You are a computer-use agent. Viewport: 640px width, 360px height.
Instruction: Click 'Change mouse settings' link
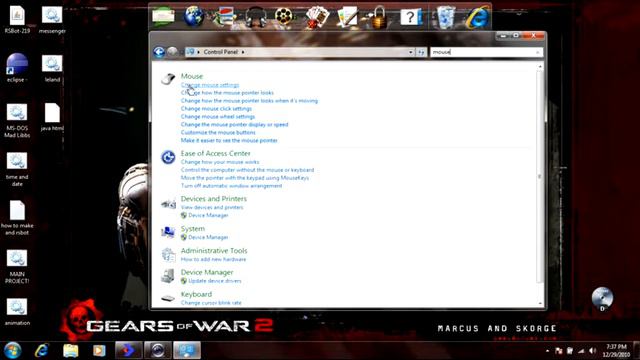point(210,85)
